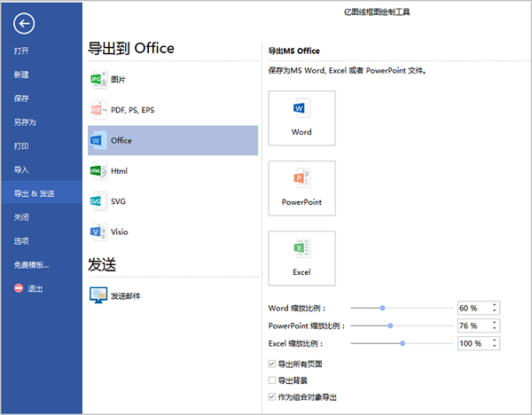Open the 打开 menu item
This screenshot has height=415, width=532.
pos(21,51)
